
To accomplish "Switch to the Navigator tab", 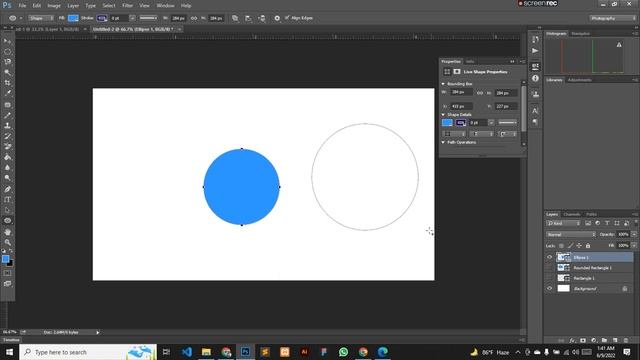I will pos(580,33).
